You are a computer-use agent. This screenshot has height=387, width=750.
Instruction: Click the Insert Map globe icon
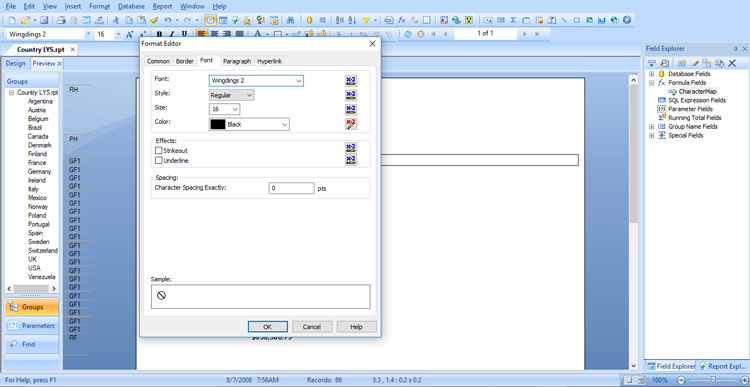[x=615, y=20]
